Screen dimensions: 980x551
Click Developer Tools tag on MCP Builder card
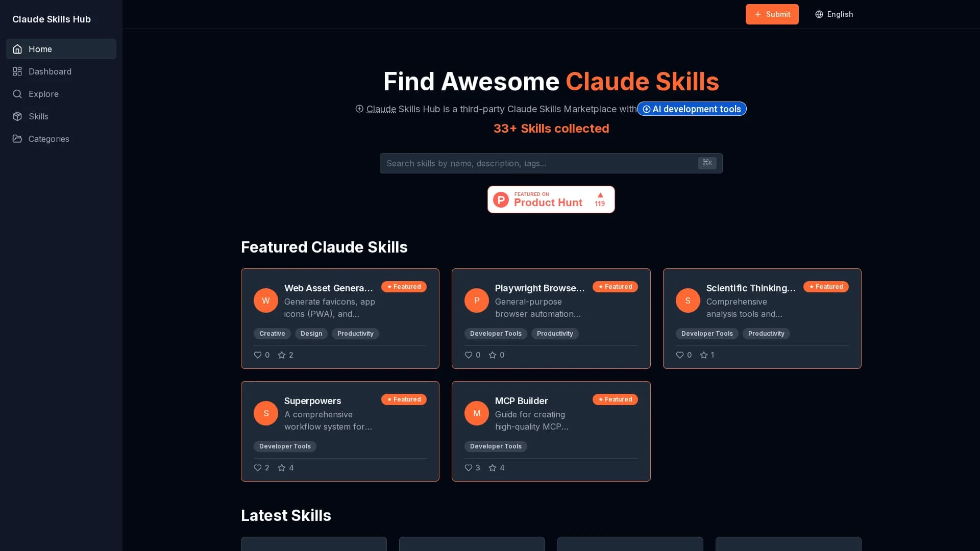point(496,446)
